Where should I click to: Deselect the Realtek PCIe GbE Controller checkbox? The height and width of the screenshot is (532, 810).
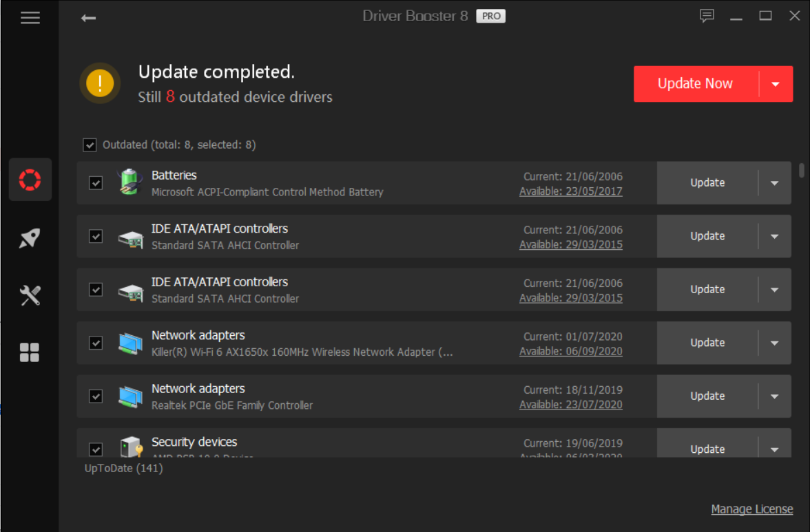(x=96, y=396)
